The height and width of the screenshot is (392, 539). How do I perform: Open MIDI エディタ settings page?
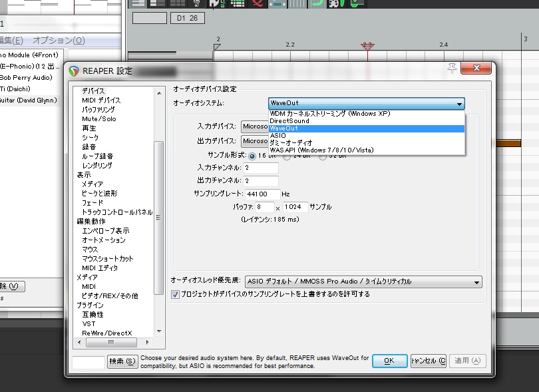click(100, 268)
